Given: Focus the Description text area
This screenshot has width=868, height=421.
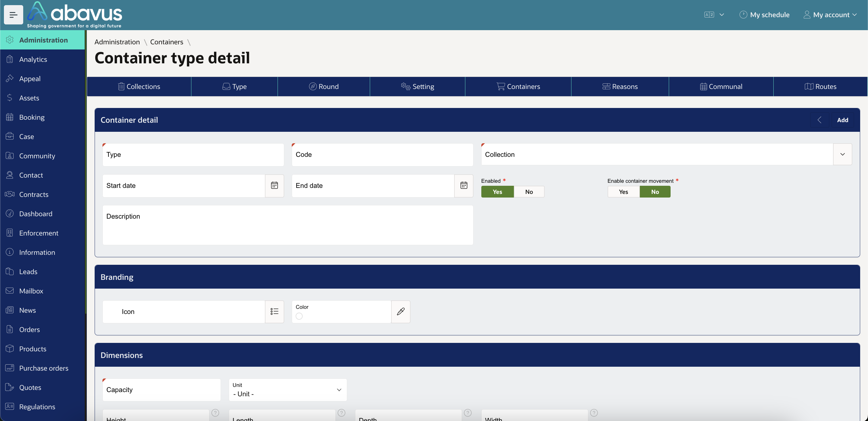Looking at the screenshot, I should pos(288,225).
